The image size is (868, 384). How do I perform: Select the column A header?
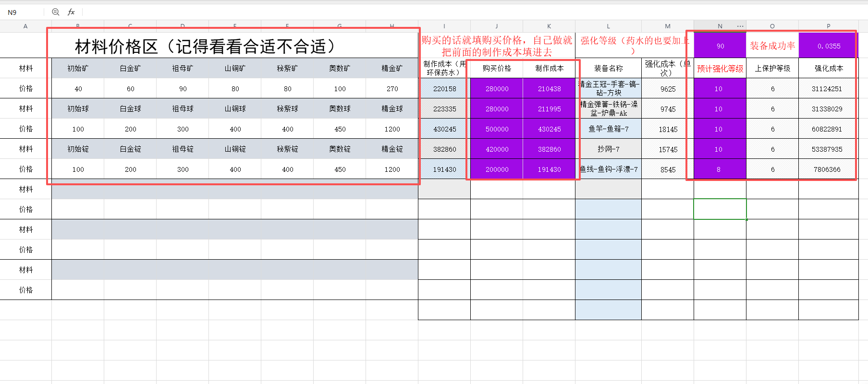tap(25, 26)
